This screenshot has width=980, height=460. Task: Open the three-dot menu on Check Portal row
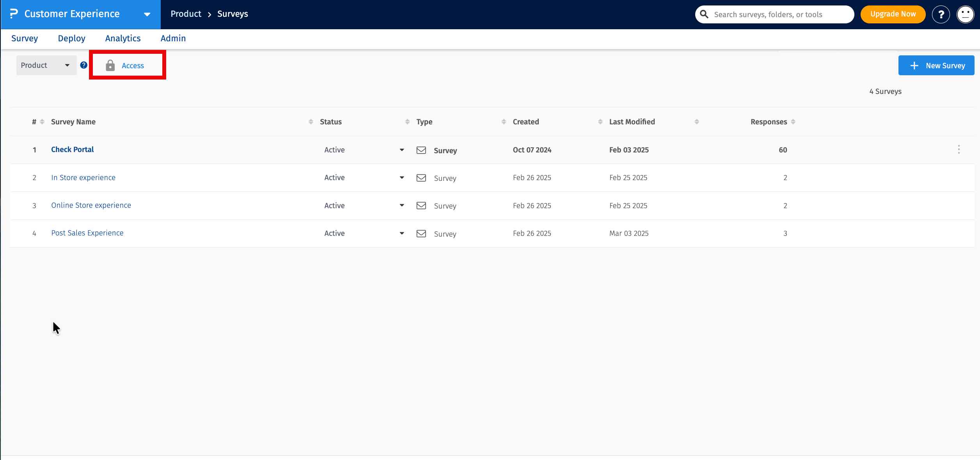click(959, 149)
